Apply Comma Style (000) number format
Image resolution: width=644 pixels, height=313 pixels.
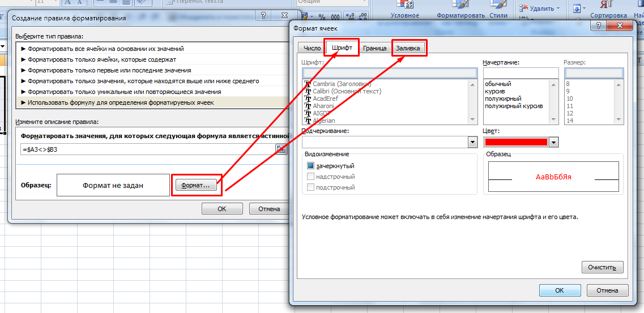coord(335,17)
